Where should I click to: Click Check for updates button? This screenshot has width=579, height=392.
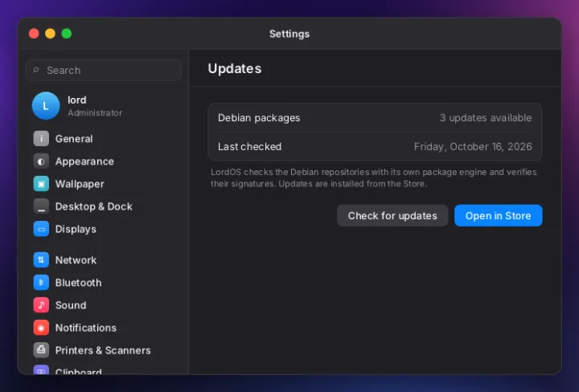(392, 216)
